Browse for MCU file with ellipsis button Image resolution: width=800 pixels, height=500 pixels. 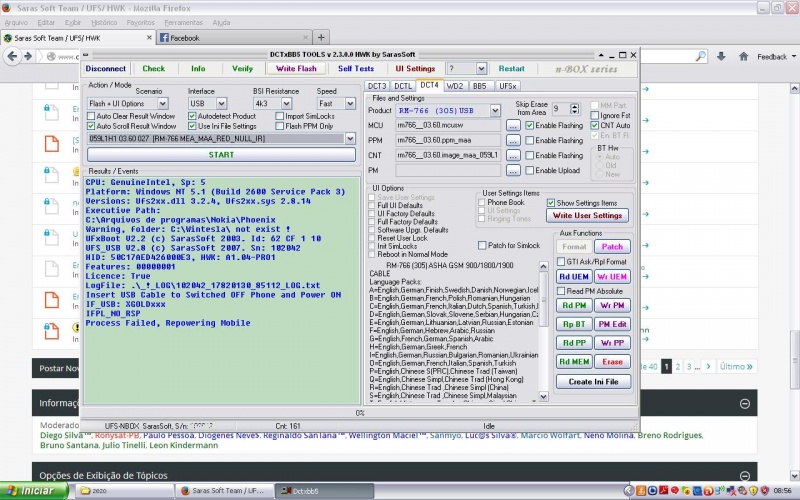click(513, 126)
